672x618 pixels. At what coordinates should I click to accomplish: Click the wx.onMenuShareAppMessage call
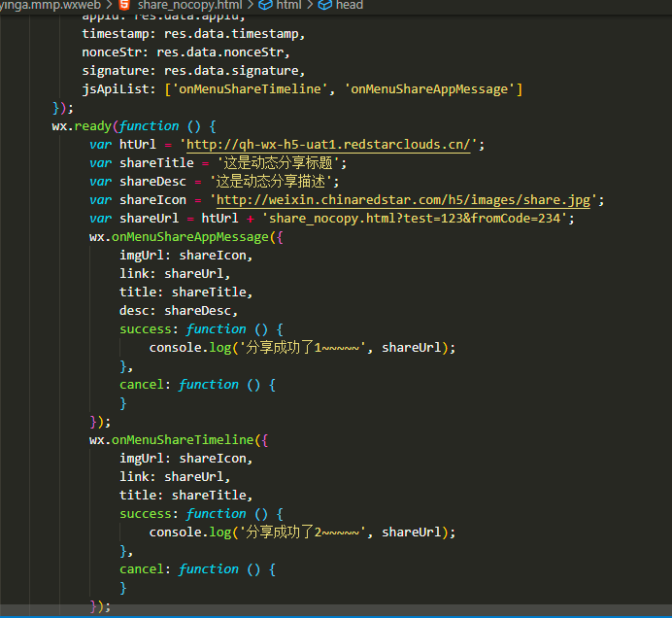pyautogui.click(x=186, y=237)
